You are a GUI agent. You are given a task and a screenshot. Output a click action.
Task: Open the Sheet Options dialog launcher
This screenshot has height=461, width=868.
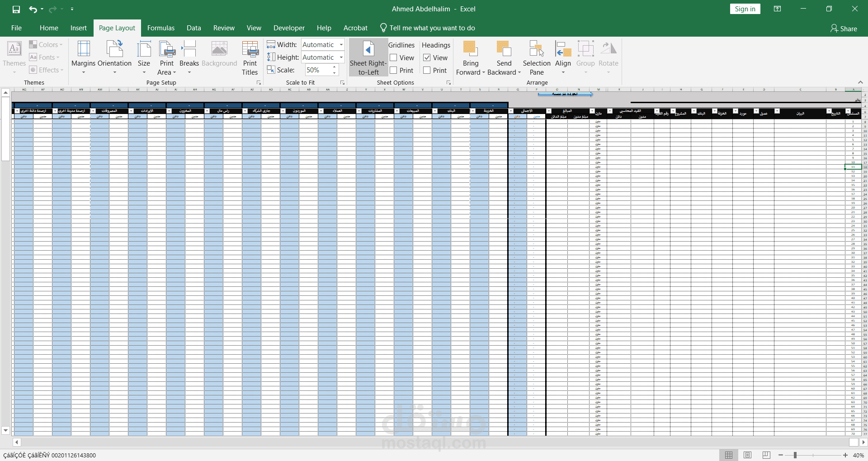pyautogui.click(x=448, y=83)
